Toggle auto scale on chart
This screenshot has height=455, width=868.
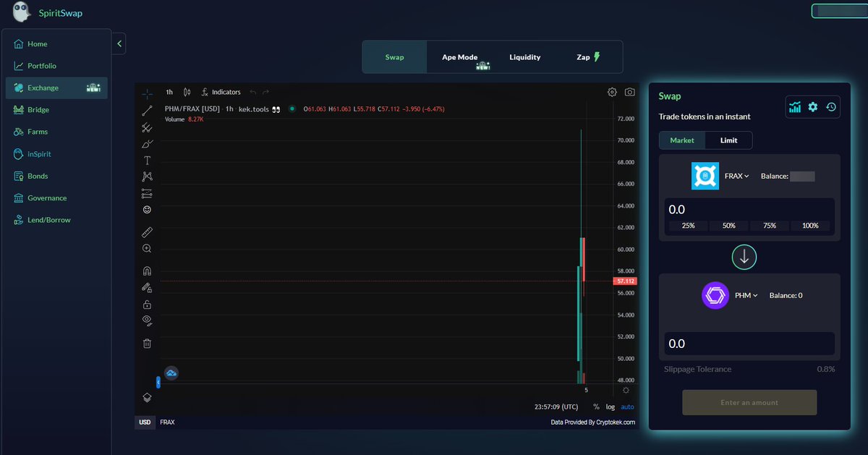click(627, 407)
